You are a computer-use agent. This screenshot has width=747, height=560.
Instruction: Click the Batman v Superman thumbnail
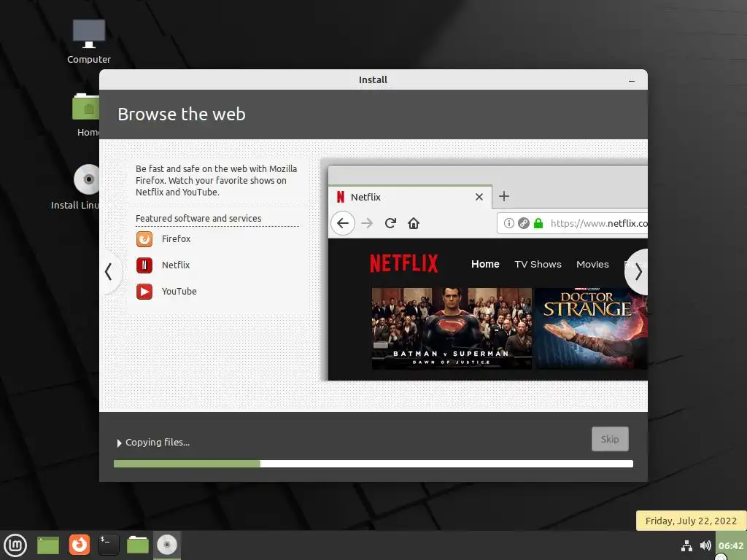452,329
